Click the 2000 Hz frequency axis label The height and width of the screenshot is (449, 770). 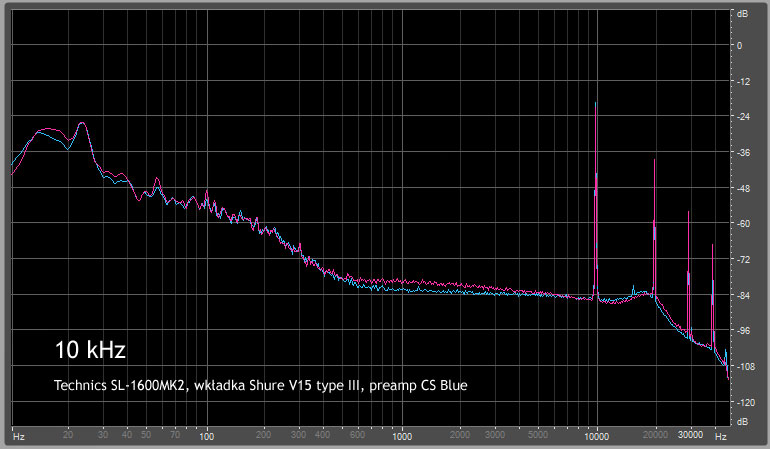(460, 435)
